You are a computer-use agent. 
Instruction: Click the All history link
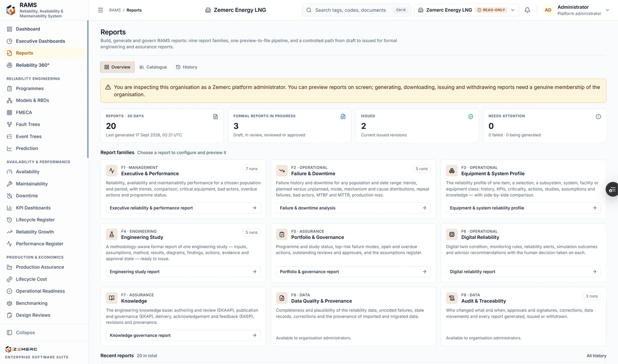(596, 356)
